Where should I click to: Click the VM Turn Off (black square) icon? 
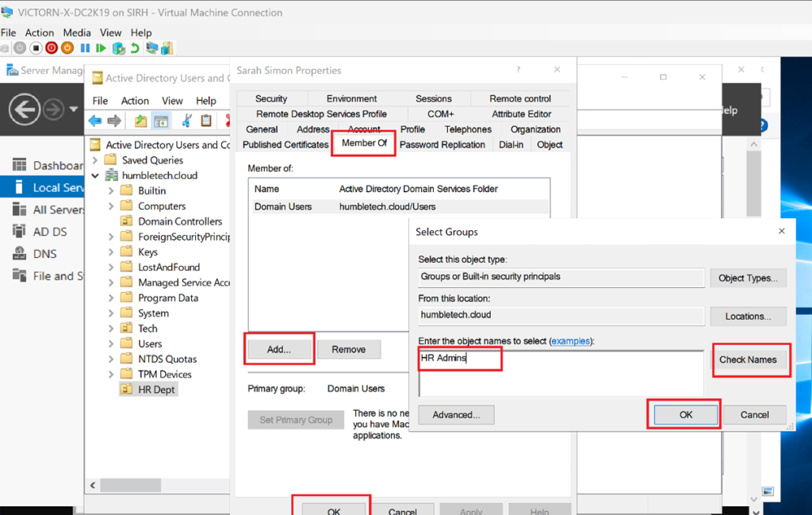[36, 48]
